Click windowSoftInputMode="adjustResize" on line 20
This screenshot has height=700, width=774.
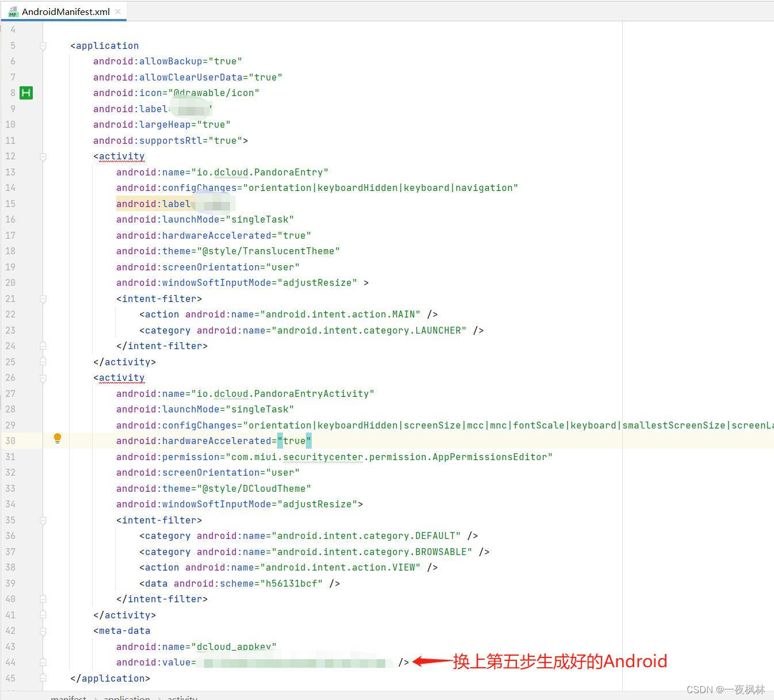236,282
